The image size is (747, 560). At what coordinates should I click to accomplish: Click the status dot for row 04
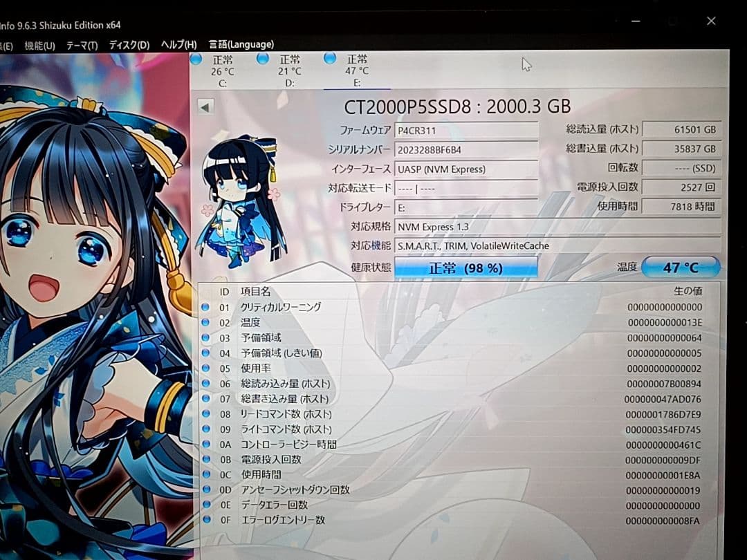pyautogui.click(x=205, y=353)
